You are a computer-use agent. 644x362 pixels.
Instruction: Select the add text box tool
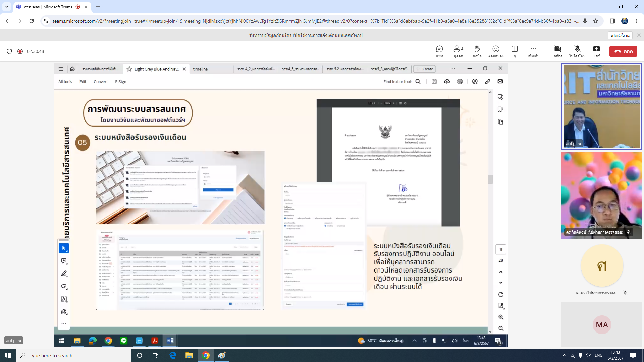(x=64, y=299)
